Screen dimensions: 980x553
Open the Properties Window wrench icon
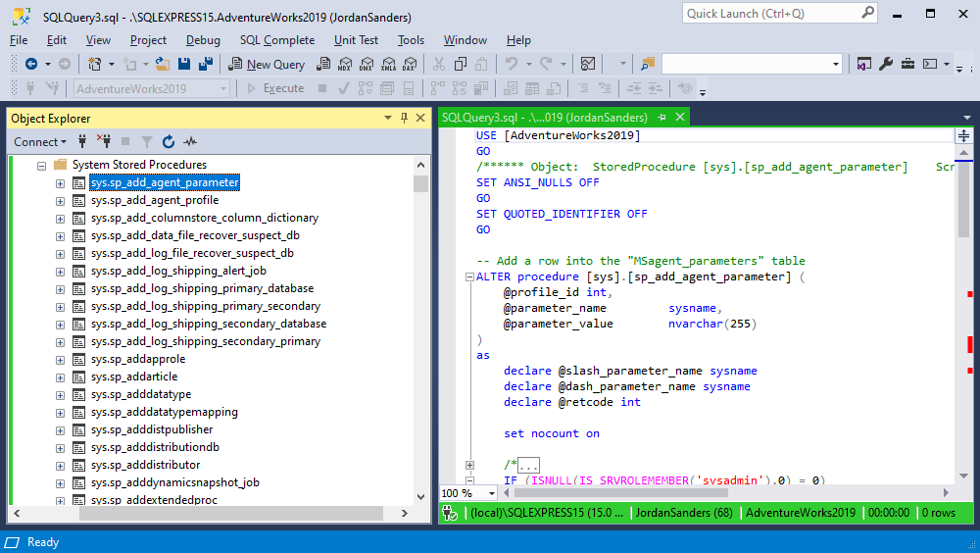pos(886,64)
